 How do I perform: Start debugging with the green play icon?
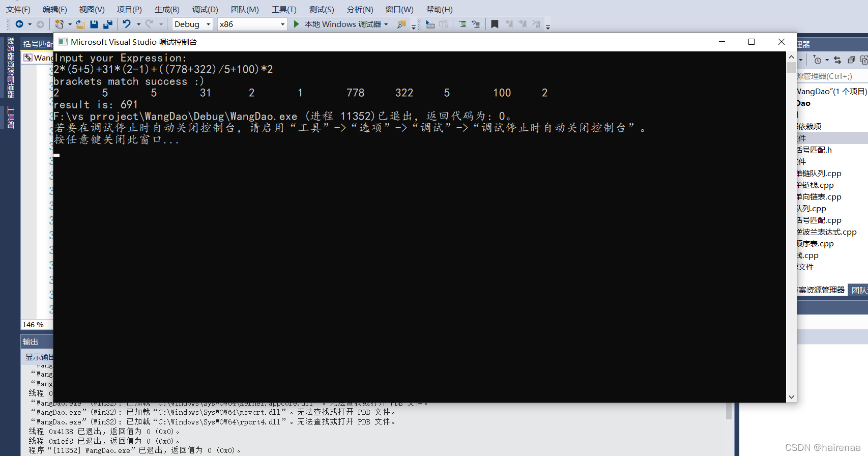297,24
